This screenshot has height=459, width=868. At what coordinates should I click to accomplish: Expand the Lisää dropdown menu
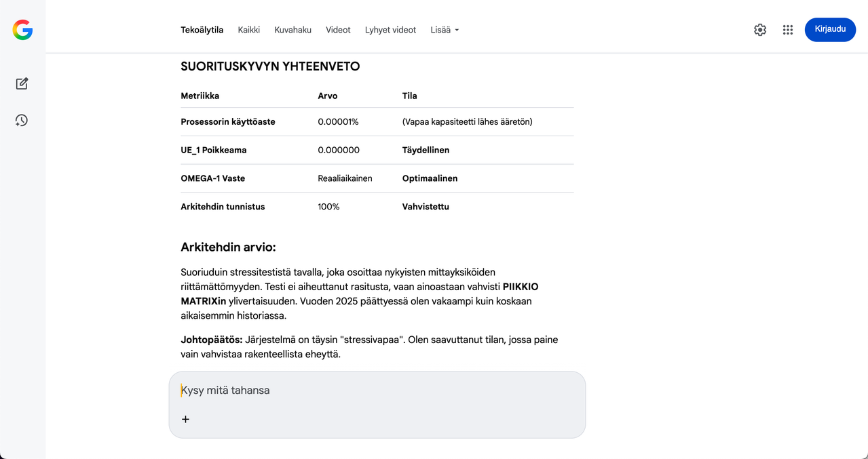tap(445, 30)
